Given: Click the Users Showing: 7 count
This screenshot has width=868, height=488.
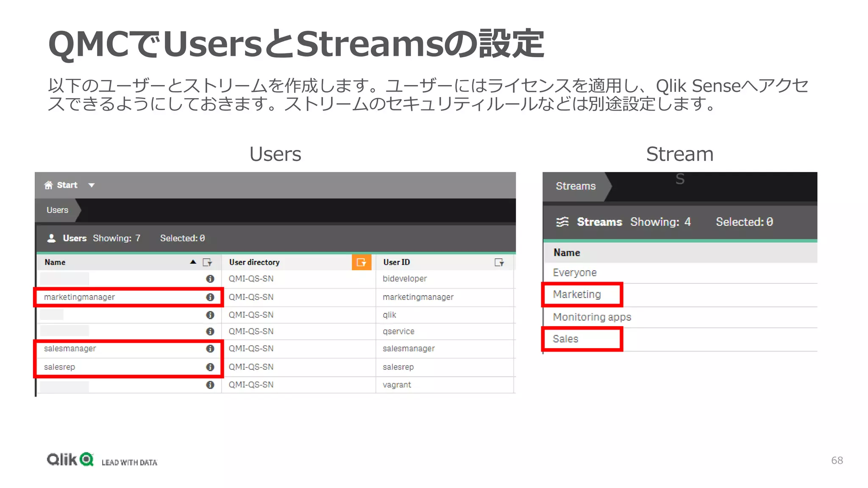Looking at the screenshot, I should coord(117,238).
